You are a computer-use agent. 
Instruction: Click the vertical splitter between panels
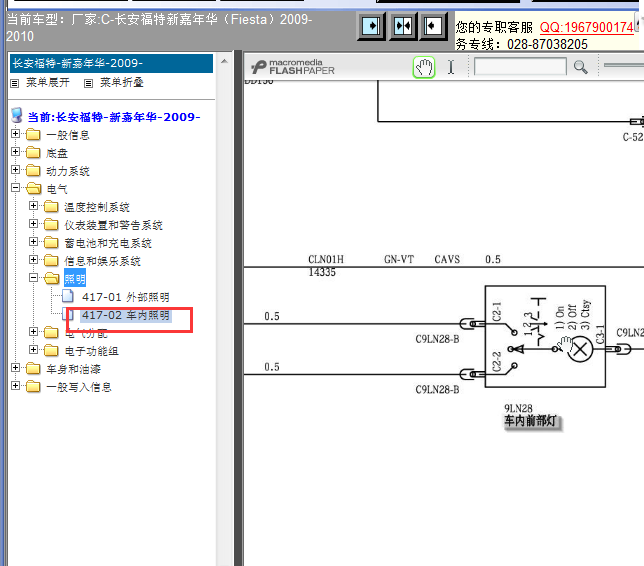coord(238,308)
